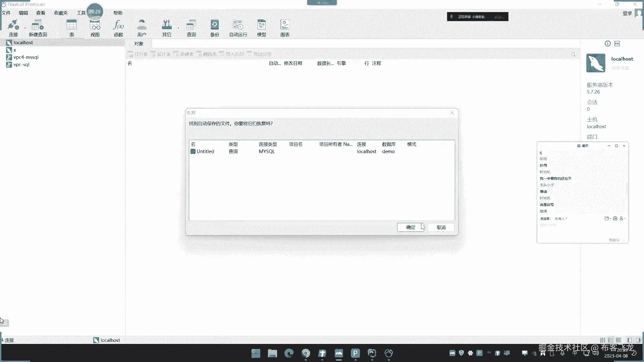Open the 查看 view menu
The height and width of the screenshot is (362, 644).
(41, 13)
